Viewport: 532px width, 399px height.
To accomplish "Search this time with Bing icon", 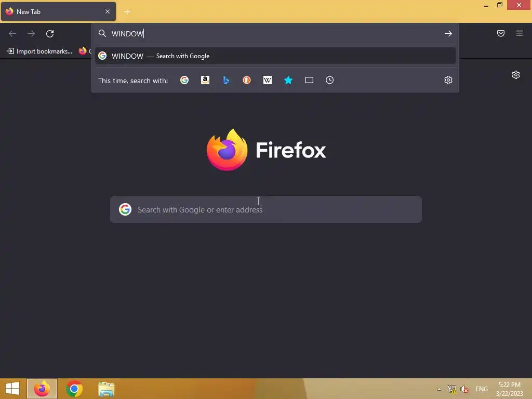I will (x=226, y=80).
